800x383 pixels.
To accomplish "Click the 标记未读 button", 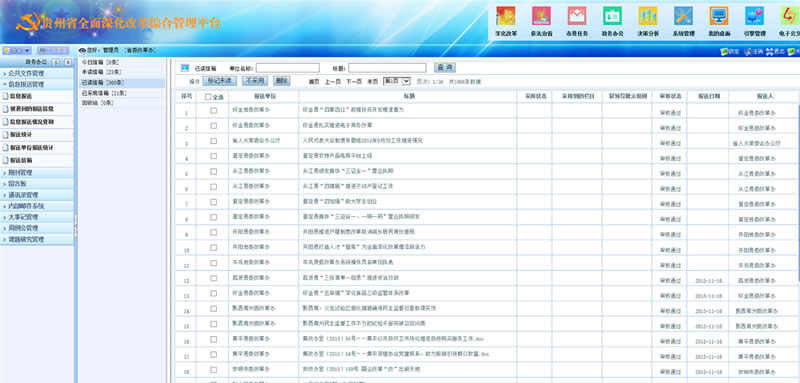I will tap(219, 81).
